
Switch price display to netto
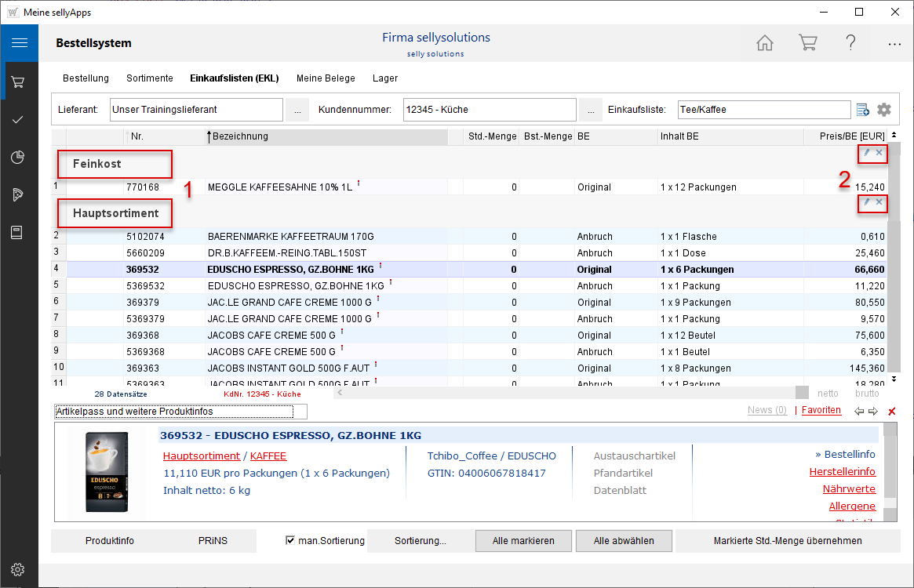(x=828, y=394)
